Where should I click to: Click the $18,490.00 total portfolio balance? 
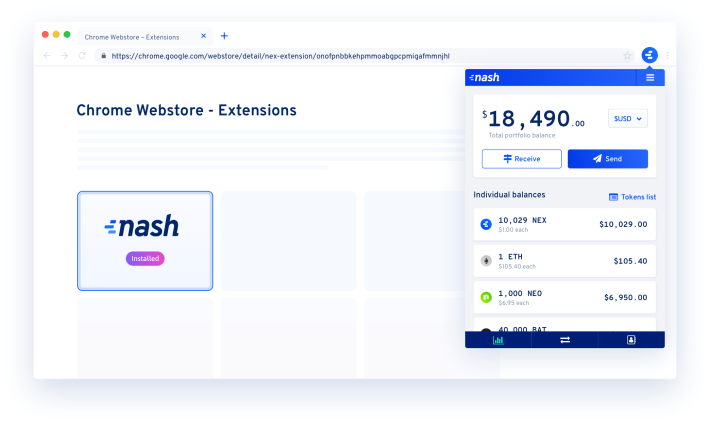(533, 119)
